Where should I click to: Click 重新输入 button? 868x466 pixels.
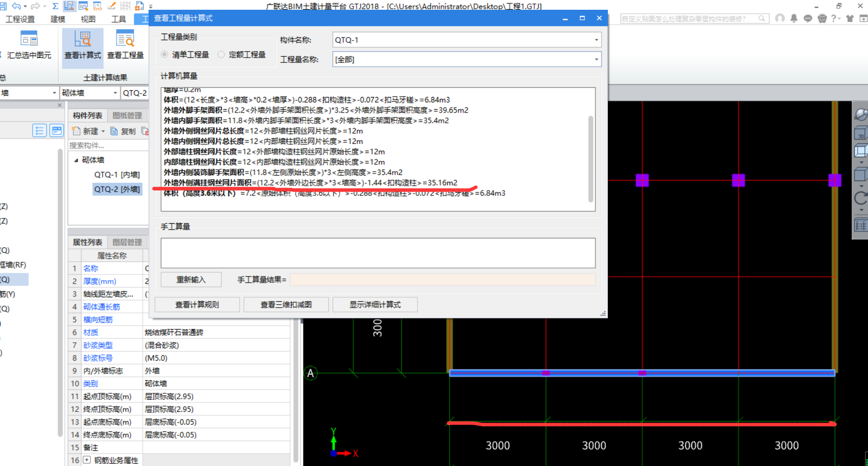(191, 280)
